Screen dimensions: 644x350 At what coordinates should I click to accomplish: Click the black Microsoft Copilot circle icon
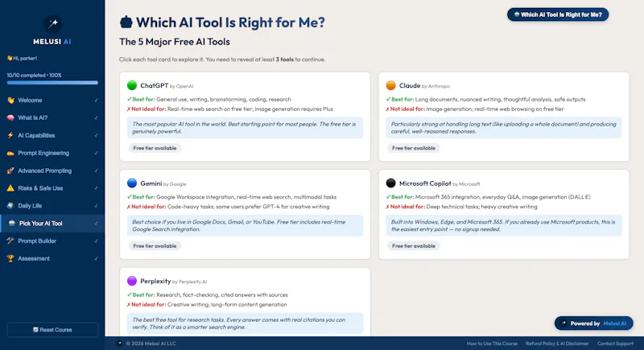[390, 183]
